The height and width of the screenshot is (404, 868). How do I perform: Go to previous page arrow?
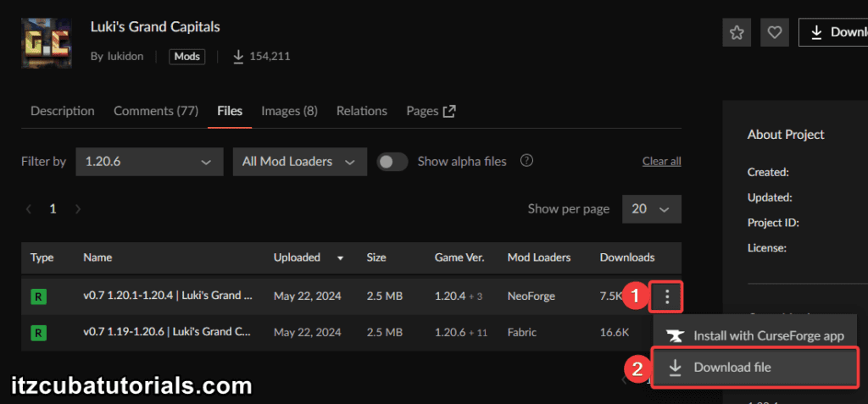29,208
